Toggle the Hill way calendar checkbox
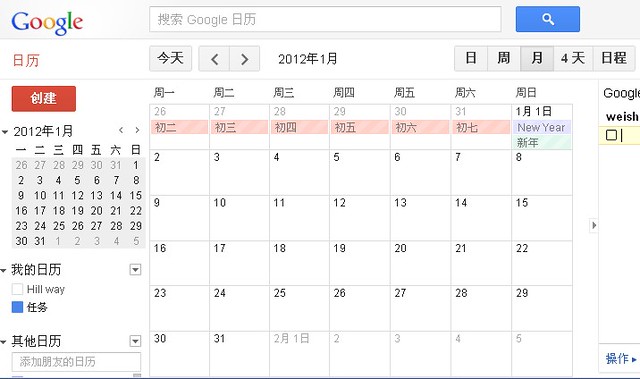 click(17, 289)
